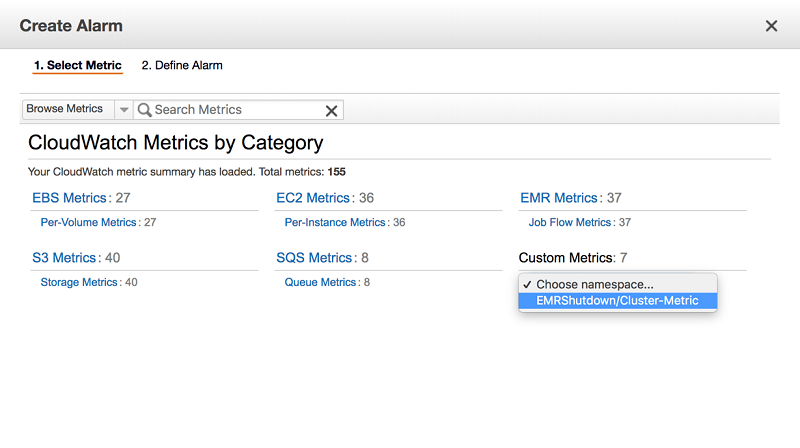Close the Create Alarm dialog
Viewport: 800px width, 448px height.
click(771, 26)
